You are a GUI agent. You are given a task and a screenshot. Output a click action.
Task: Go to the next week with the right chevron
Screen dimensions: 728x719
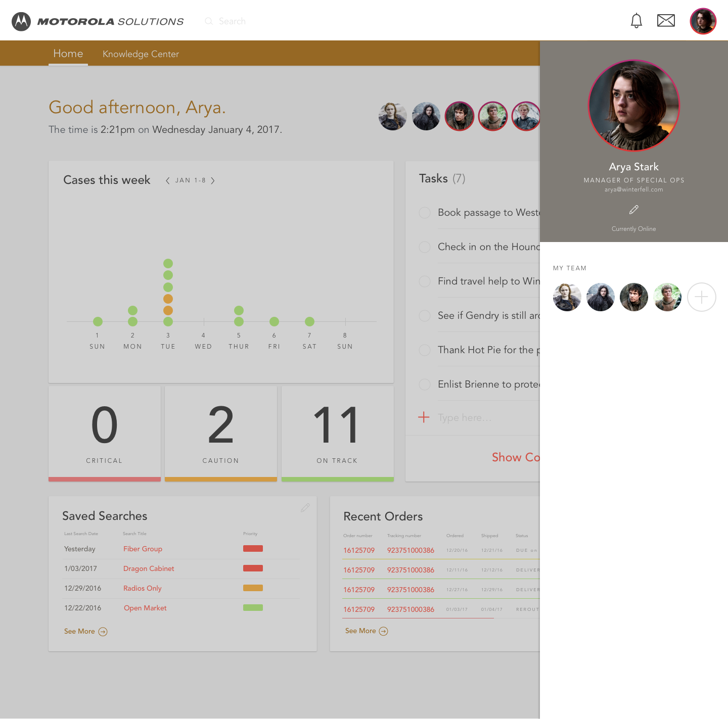tap(213, 180)
